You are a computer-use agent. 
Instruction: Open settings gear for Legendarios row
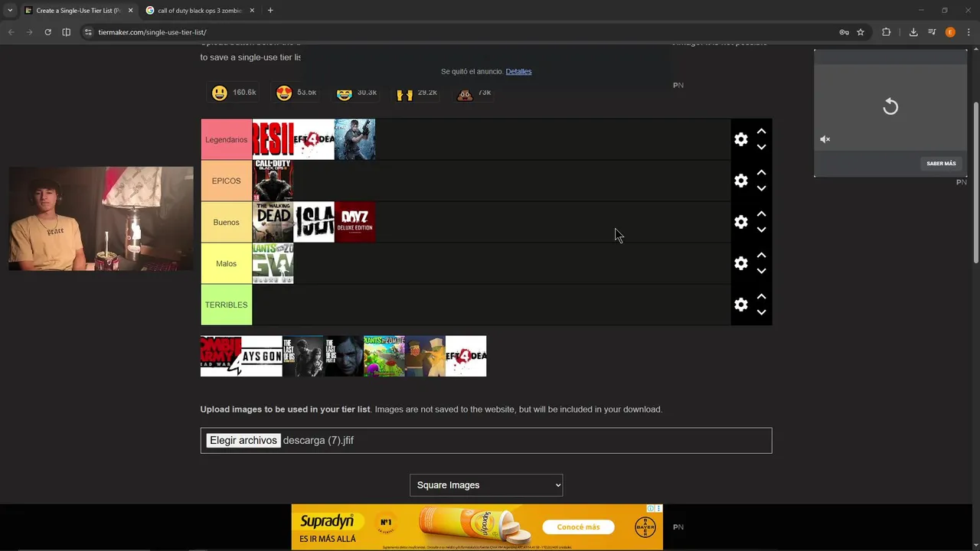coord(740,139)
